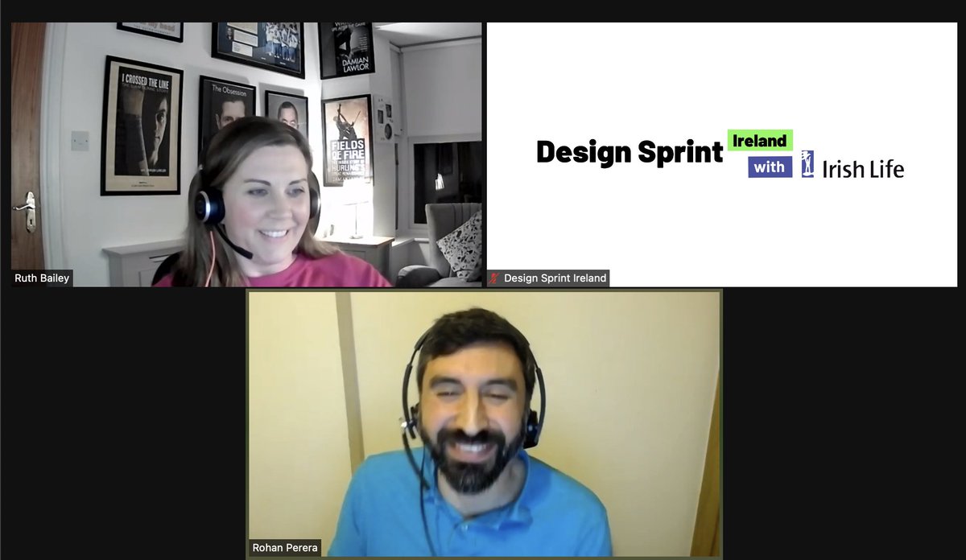Click the muted microphone icon beside Design Sprint Ireland

(495, 278)
